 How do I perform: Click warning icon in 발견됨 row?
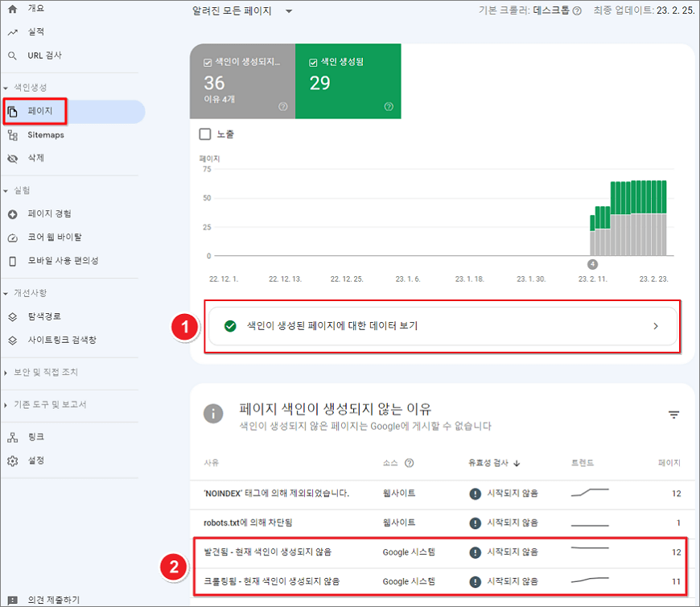point(475,552)
